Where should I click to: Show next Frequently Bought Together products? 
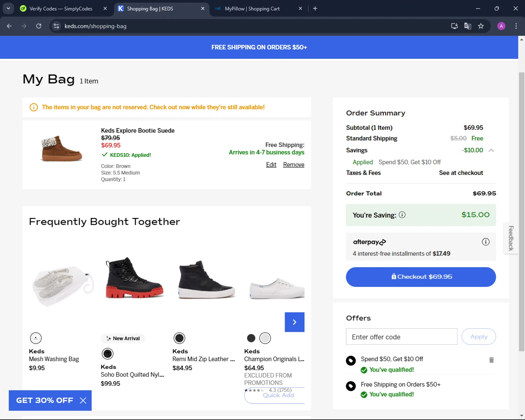click(x=295, y=322)
